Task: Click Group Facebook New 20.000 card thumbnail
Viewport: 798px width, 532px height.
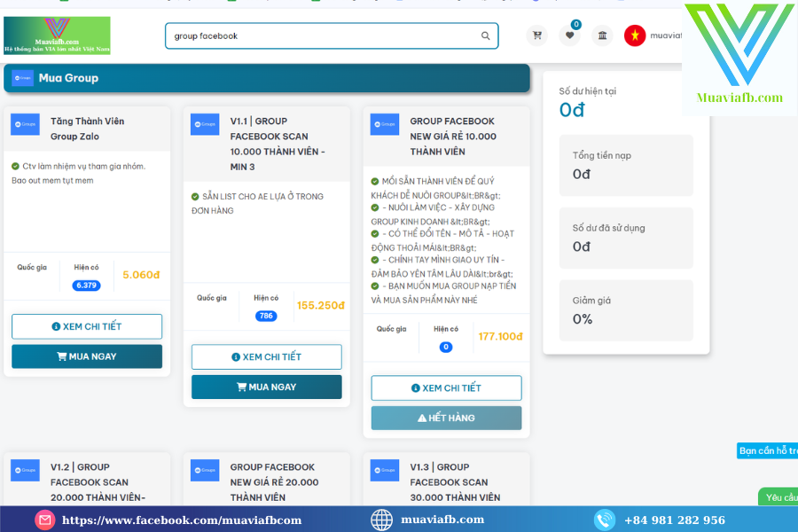Action: (x=205, y=471)
